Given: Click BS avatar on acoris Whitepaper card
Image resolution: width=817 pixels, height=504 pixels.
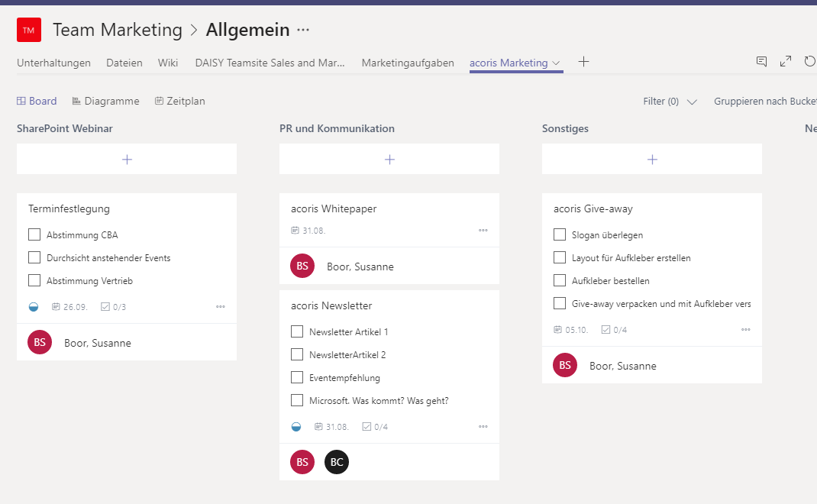Looking at the screenshot, I should pyautogui.click(x=302, y=266).
